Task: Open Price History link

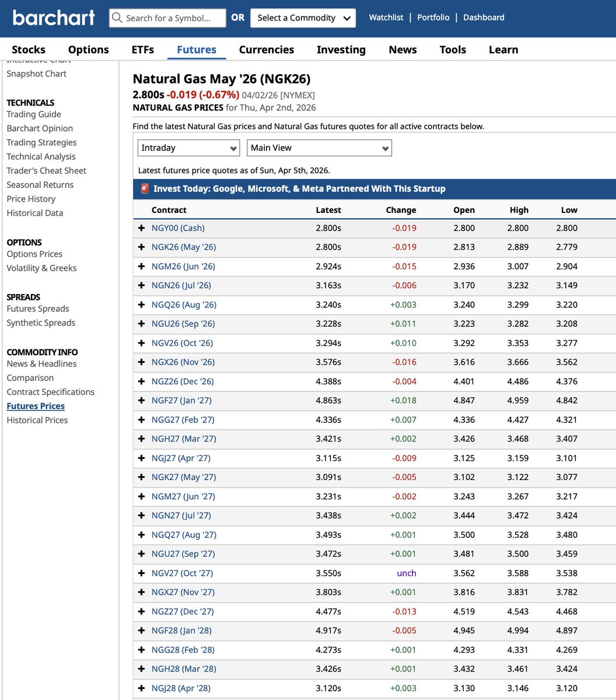Action: (x=31, y=199)
